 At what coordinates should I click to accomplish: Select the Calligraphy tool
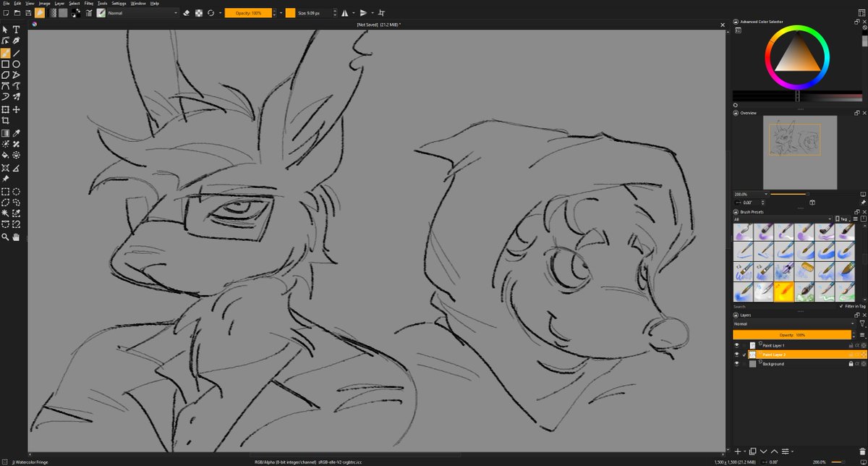16,41
